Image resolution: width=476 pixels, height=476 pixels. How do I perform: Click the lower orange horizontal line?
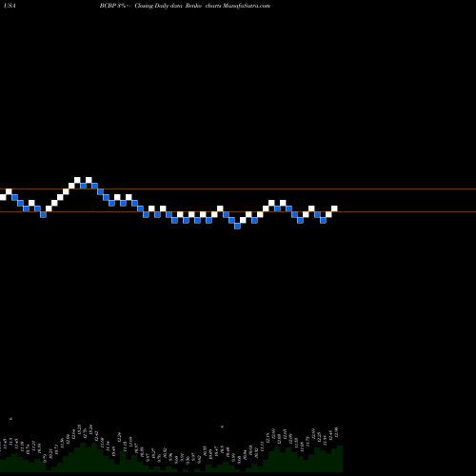[238, 211]
